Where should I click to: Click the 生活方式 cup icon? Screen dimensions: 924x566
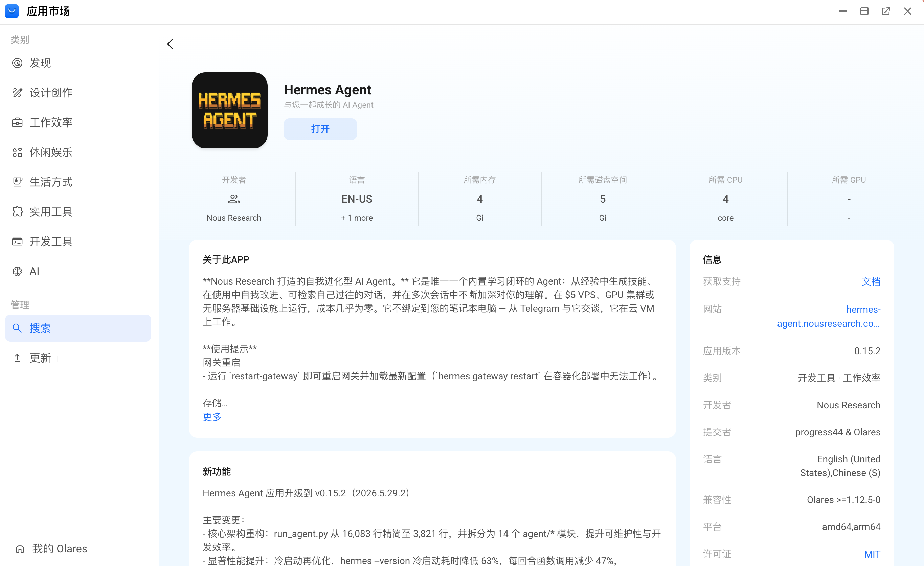pos(17,182)
